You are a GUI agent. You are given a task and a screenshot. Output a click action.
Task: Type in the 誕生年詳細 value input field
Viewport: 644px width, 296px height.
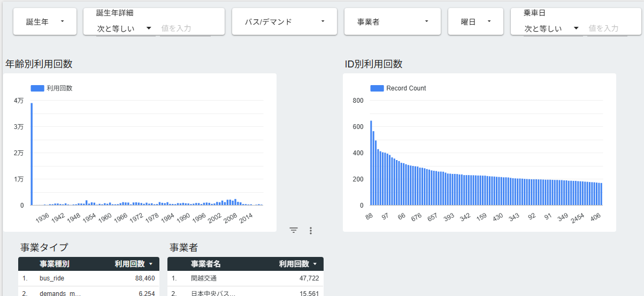(x=185, y=28)
